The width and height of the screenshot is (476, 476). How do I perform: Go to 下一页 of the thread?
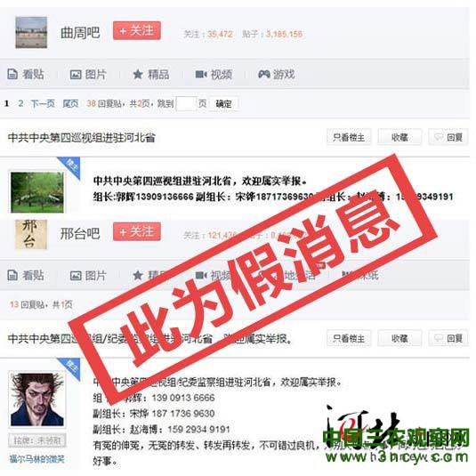pyautogui.click(x=43, y=103)
